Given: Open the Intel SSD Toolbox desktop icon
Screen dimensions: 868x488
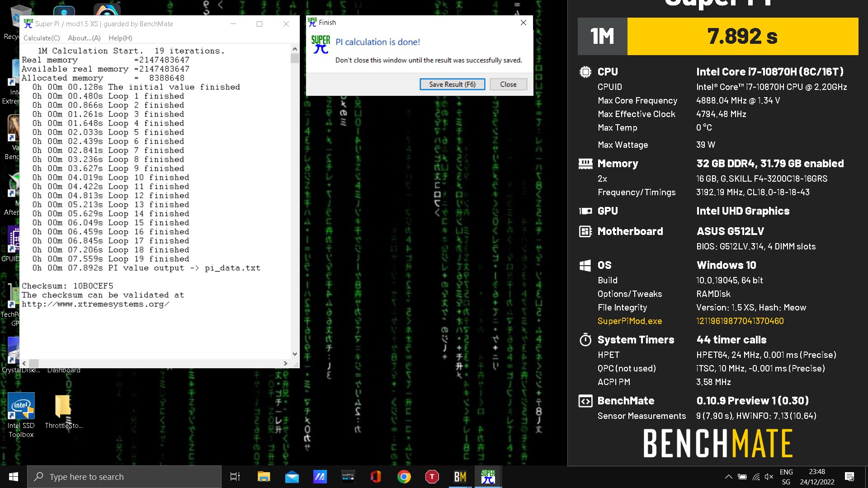Looking at the screenshot, I should pyautogui.click(x=21, y=415).
